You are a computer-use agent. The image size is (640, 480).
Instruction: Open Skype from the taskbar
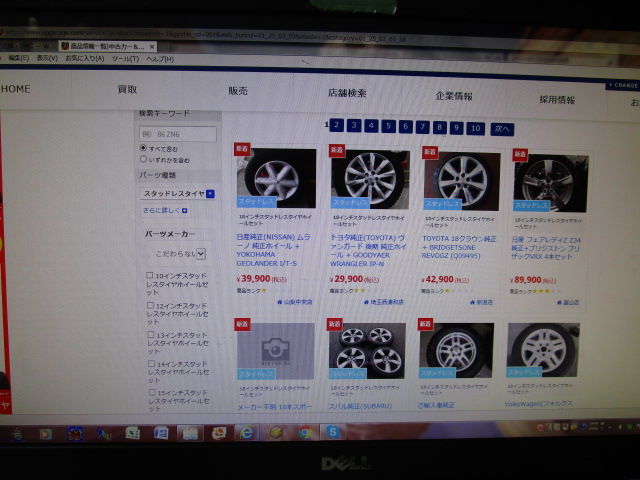[x=333, y=432]
